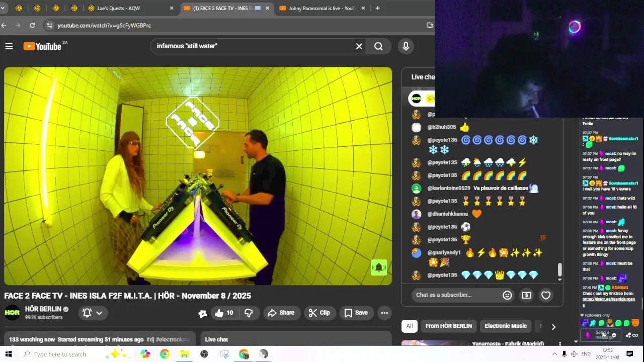Close the Johny Paranormal tab
The width and height of the screenshot is (644, 362).
coord(364,8)
